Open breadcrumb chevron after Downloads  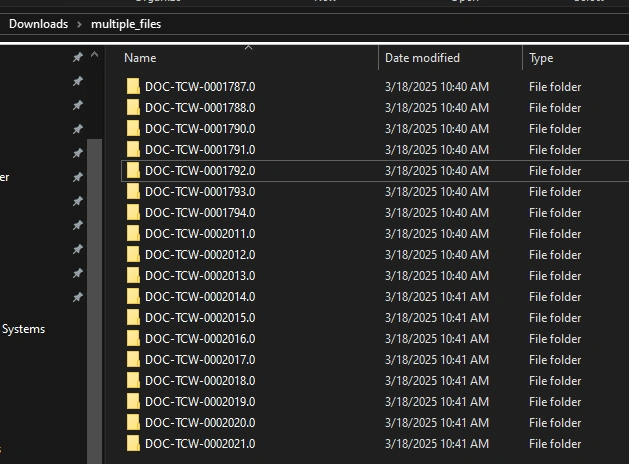(x=79, y=24)
